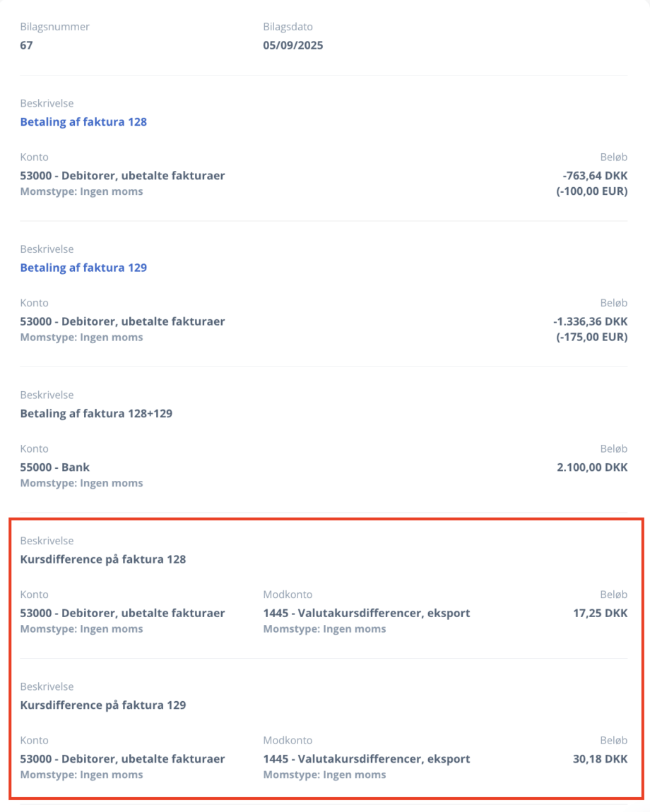The width and height of the screenshot is (650, 812).
Task: Click the "Bilagsnummer" label
Action: point(55,28)
